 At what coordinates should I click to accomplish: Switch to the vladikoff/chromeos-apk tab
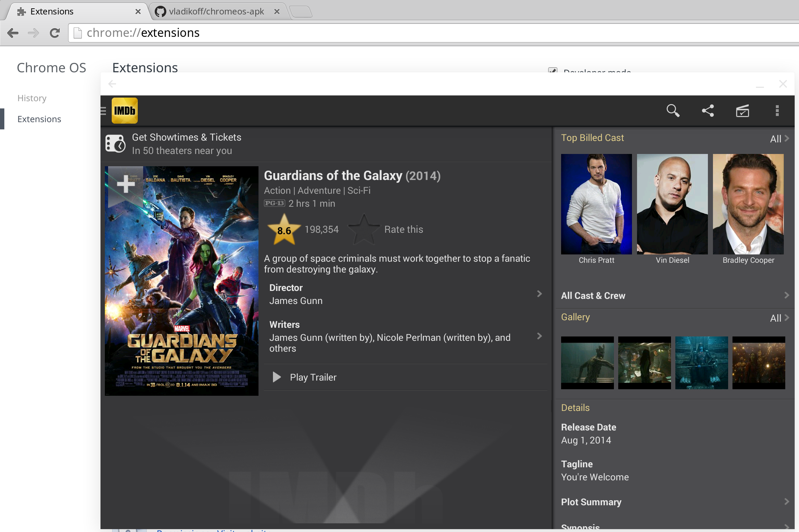click(x=216, y=12)
